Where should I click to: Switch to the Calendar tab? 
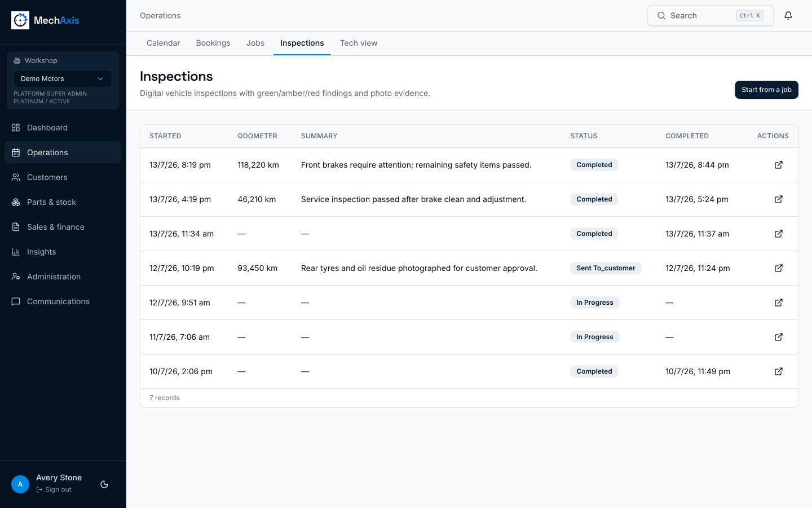point(164,43)
